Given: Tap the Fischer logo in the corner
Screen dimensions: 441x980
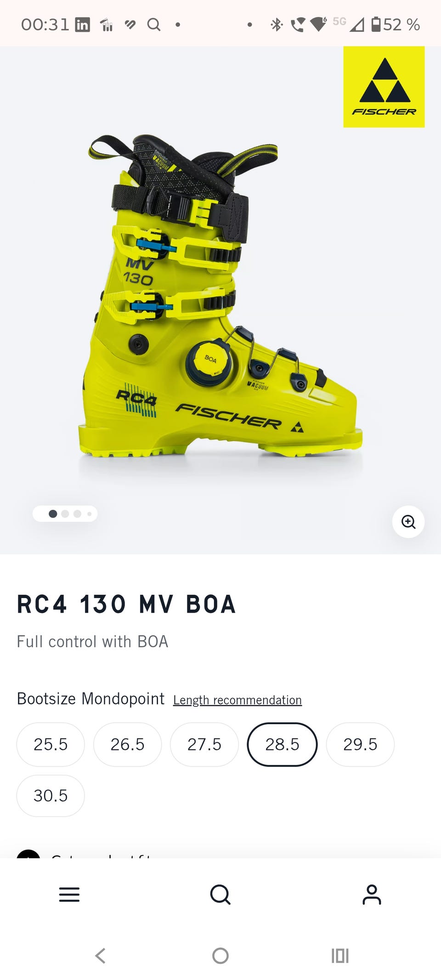Looking at the screenshot, I should 384,87.
